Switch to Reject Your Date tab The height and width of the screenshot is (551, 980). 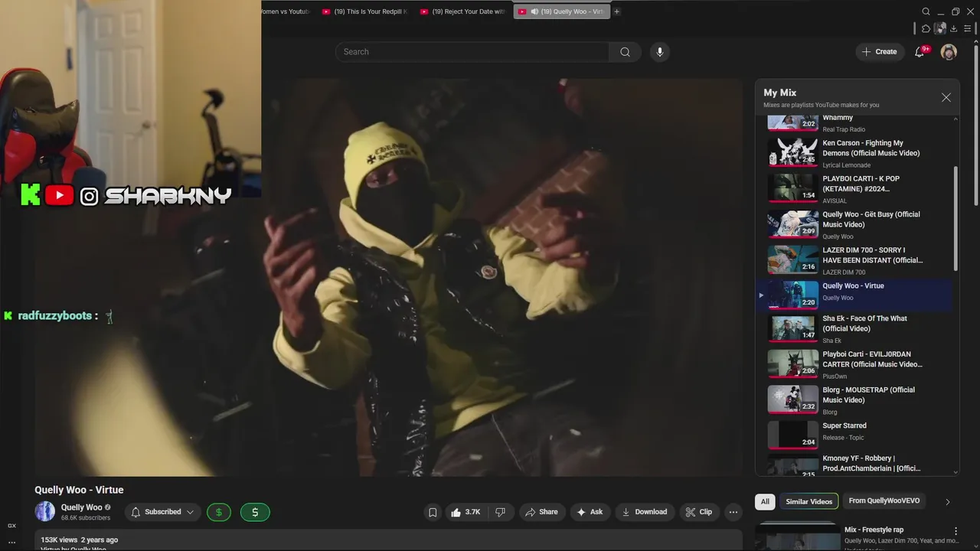pos(462,11)
